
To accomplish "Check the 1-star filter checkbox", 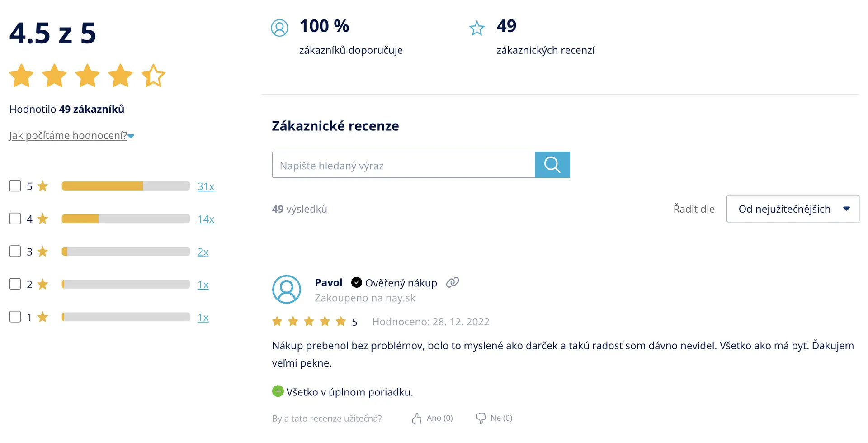I will tap(15, 317).
